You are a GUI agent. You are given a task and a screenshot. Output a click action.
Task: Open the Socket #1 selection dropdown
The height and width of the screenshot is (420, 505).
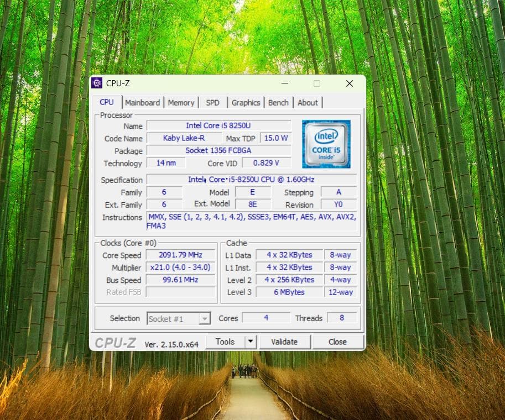tap(204, 318)
